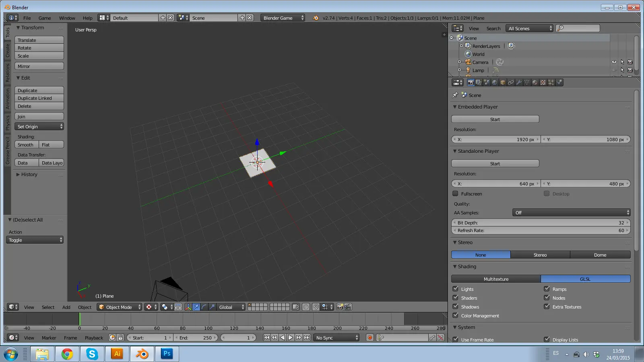Open the Constraints properties tab (chain icon)
Image resolution: width=644 pixels, height=362 pixels.
pos(511,82)
